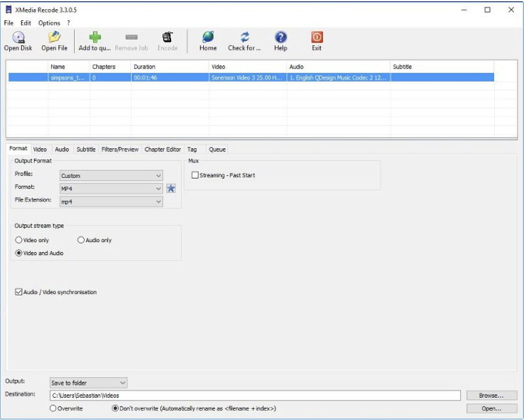Screen dimensions: 525x420
Task: Open the ? help menu
Action: pos(69,23)
